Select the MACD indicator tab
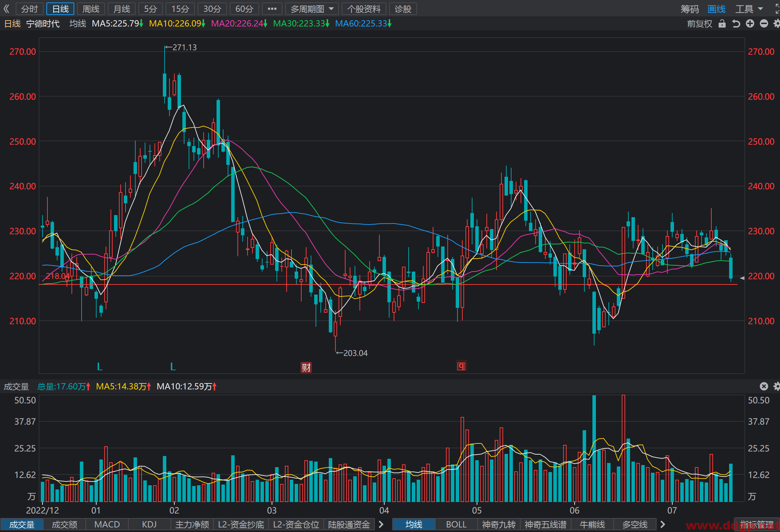Viewport: 780px width, 532px height. click(107, 524)
